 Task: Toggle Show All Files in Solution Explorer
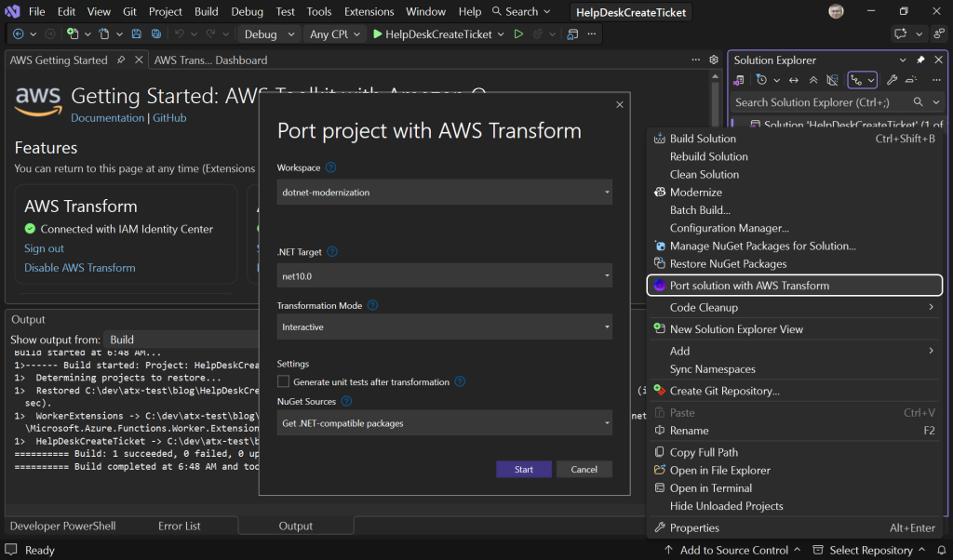click(x=833, y=80)
